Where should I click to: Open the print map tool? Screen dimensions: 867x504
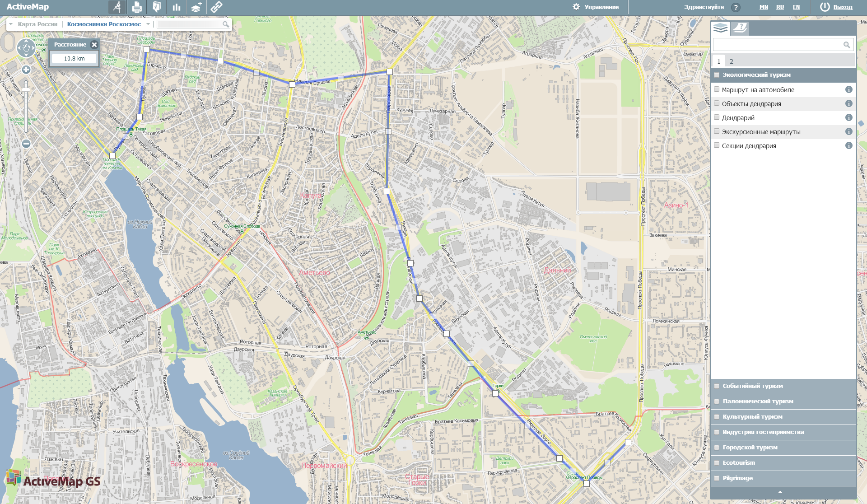tap(137, 7)
